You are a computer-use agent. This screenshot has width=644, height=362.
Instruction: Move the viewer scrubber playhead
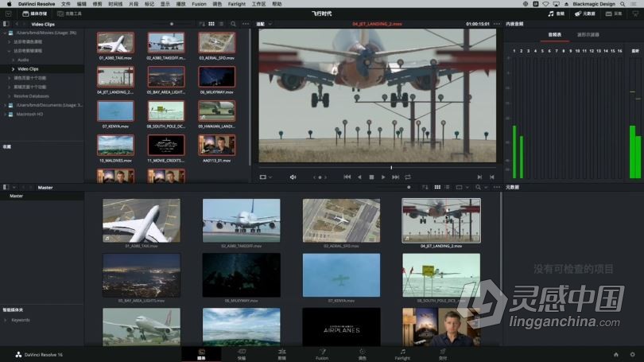(x=391, y=168)
